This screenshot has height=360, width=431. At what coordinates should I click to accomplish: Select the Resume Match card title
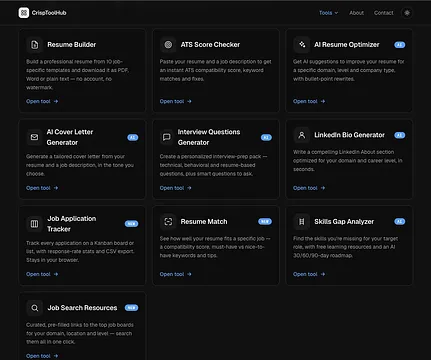[204, 222]
